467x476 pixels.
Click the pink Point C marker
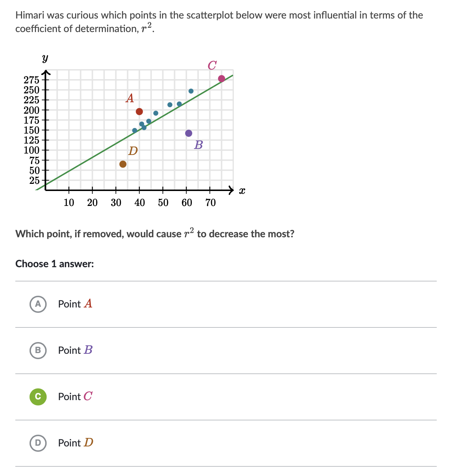coord(221,78)
